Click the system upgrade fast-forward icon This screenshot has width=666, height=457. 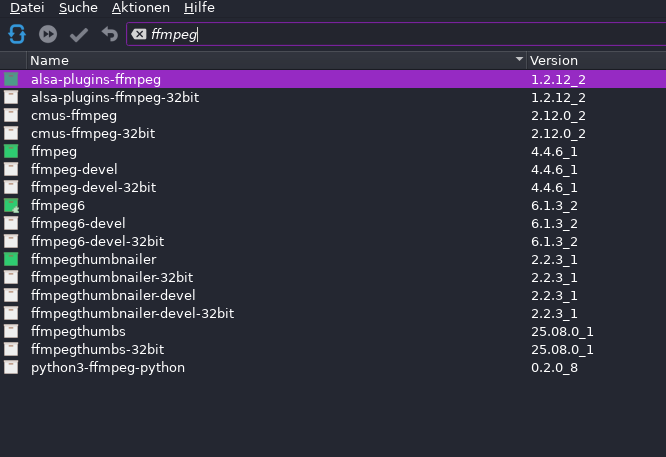click(48, 35)
